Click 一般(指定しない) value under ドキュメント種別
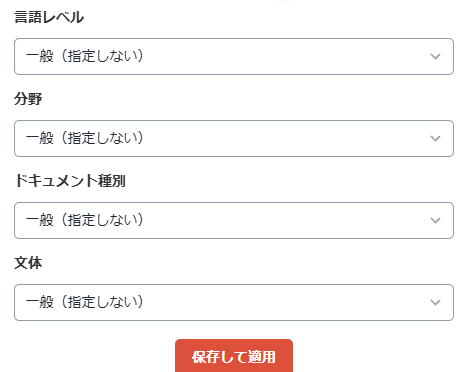Viewport: 463px width, 372px height. [x=85, y=220]
